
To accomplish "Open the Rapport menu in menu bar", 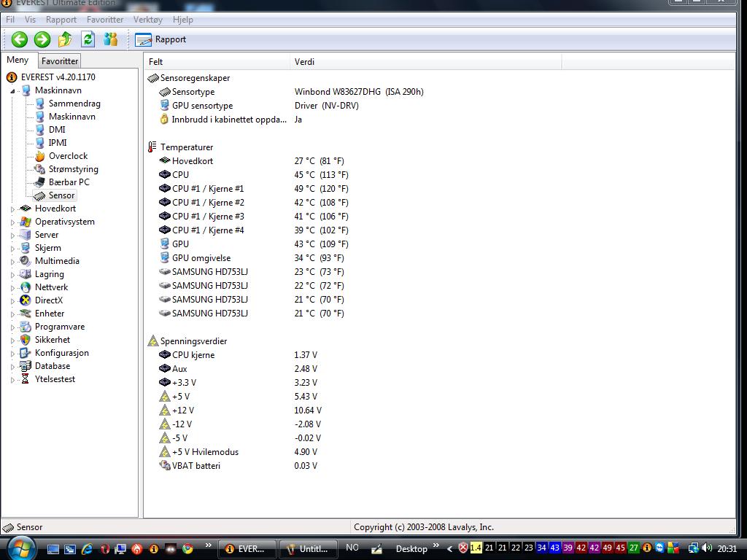I will click(x=61, y=20).
